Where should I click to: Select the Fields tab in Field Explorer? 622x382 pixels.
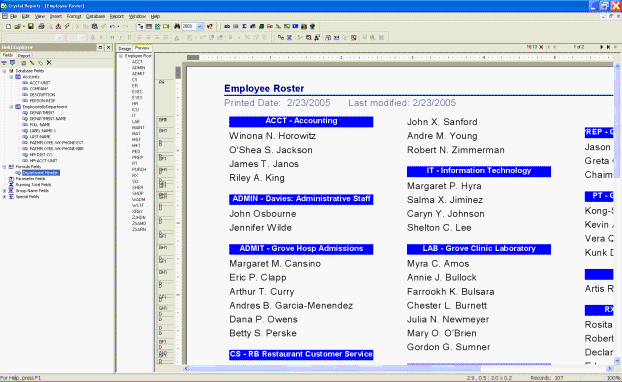[x=8, y=55]
